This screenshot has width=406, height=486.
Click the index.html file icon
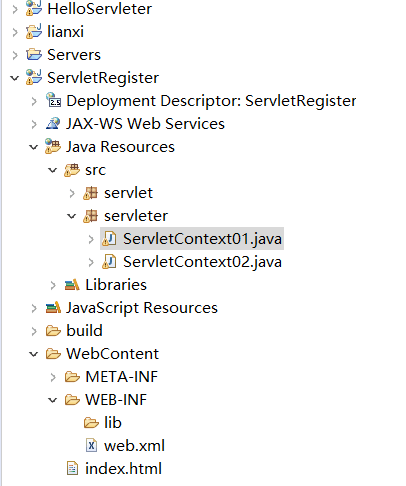[72, 468]
